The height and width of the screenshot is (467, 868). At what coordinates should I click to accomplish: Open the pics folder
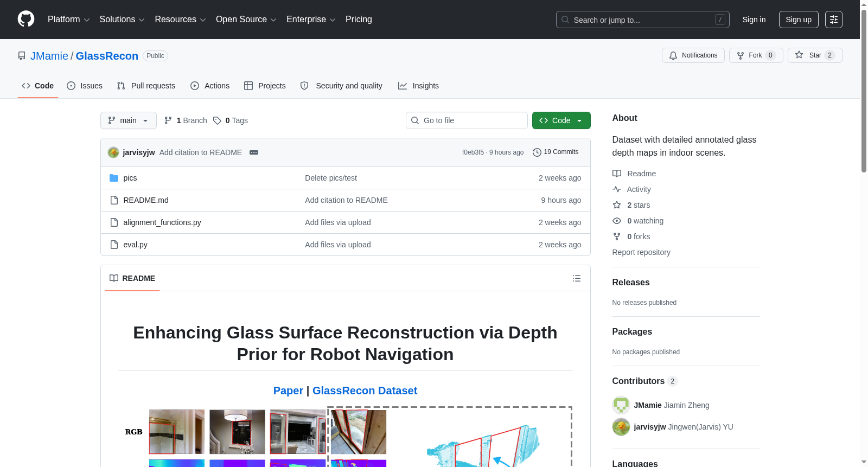click(x=130, y=178)
